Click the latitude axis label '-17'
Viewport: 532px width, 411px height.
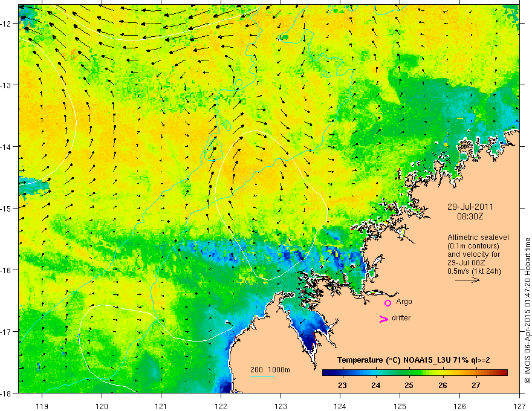click(6, 331)
